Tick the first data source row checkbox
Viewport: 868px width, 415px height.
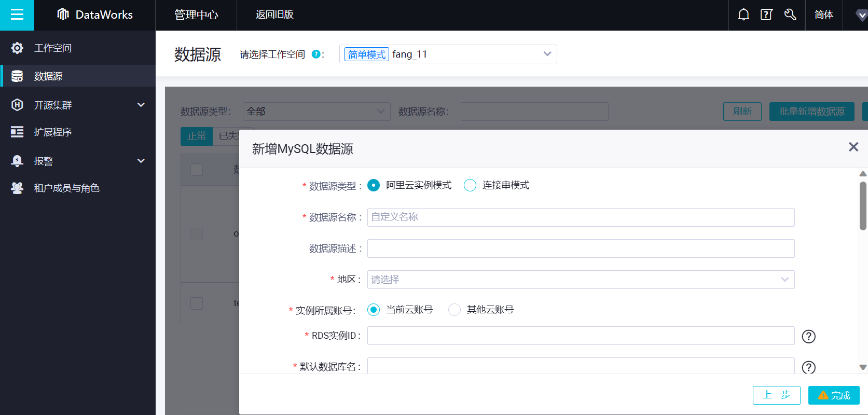(197, 233)
